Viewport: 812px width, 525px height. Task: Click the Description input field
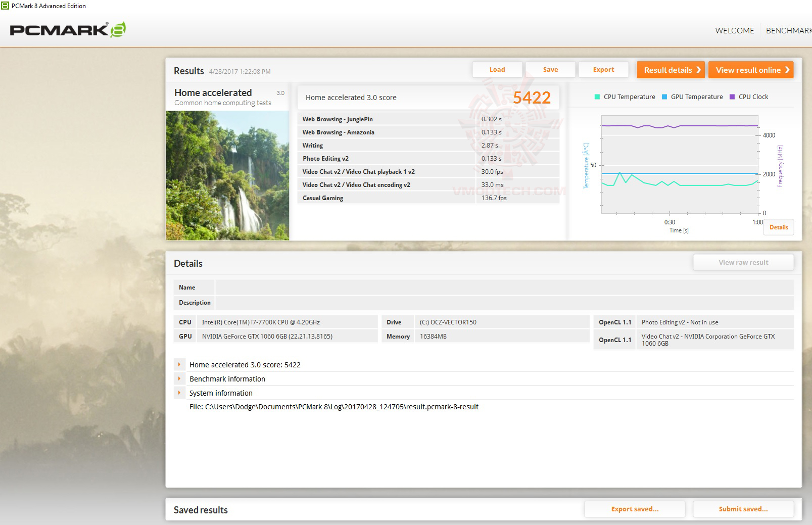(504, 303)
